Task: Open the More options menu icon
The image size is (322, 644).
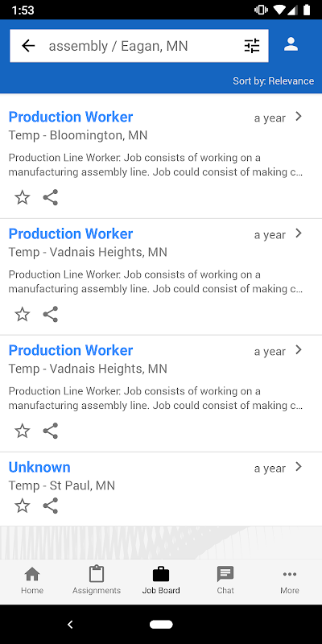Action: click(290, 582)
